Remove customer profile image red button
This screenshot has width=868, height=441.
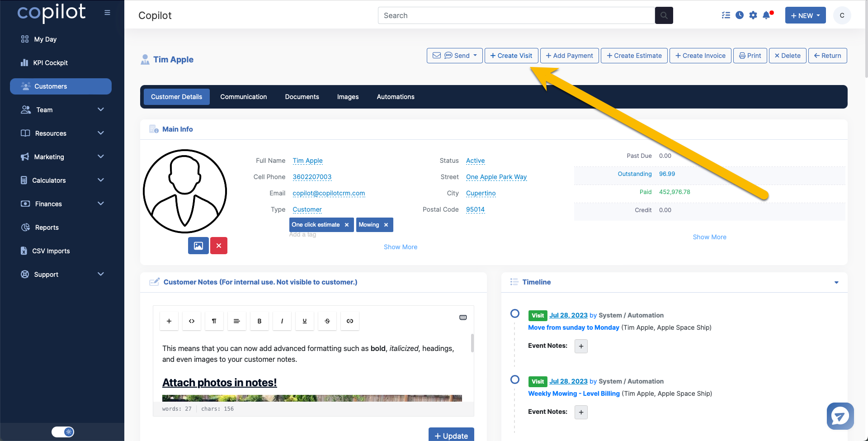pos(219,246)
